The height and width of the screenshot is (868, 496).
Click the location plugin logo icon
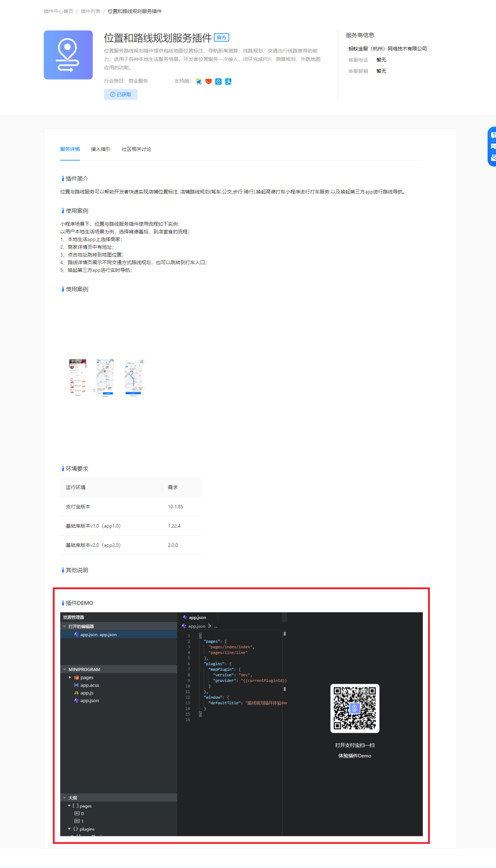[68, 55]
